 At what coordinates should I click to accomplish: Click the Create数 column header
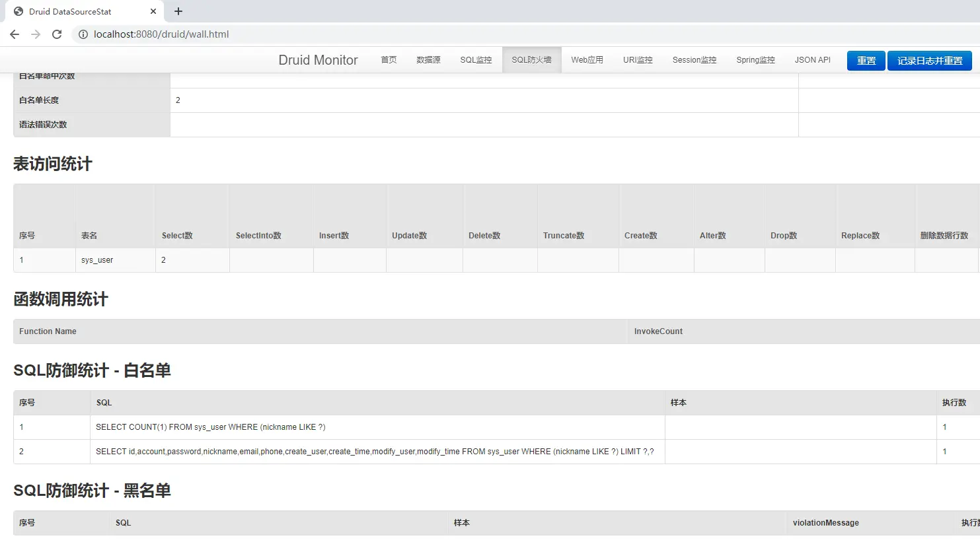tap(641, 236)
